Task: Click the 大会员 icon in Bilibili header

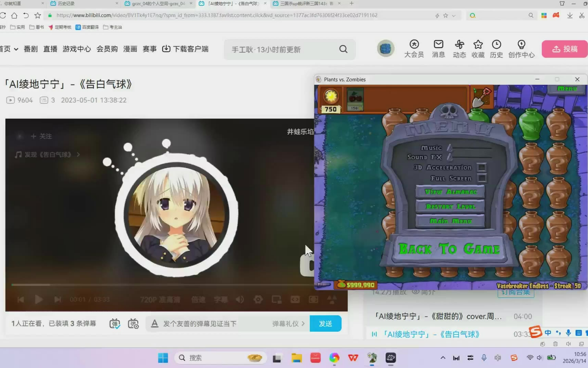Action: (414, 44)
